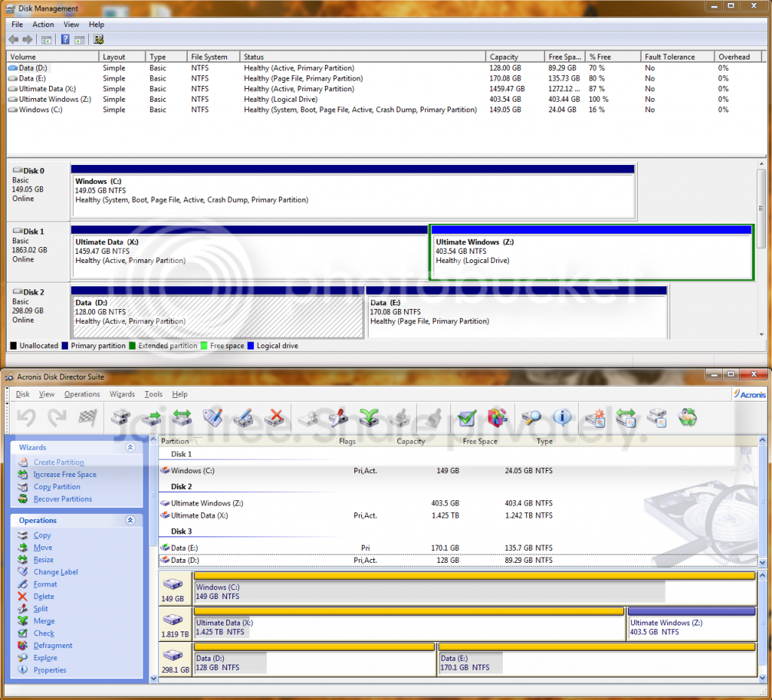Collapse the Wizards panel with its chevron
Image resolution: width=772 pixels, height=700 pixels.
tap(130, 447)
